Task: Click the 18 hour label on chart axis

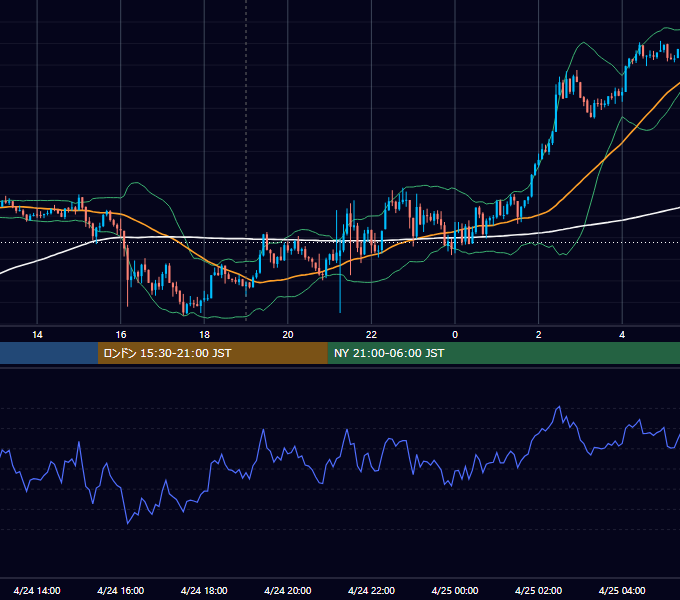Action: click(204, 335)
